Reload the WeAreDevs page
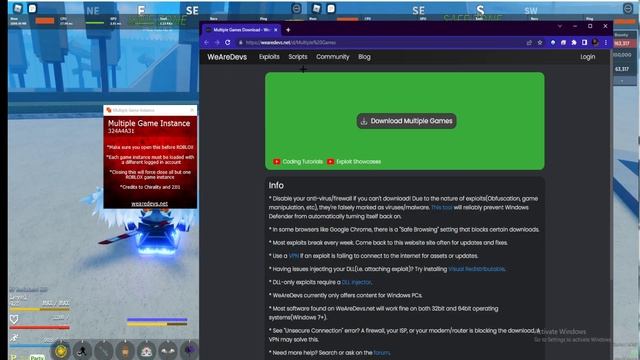Image resolution: width=640 pixels, height=360 pixels. pos(227,42)
